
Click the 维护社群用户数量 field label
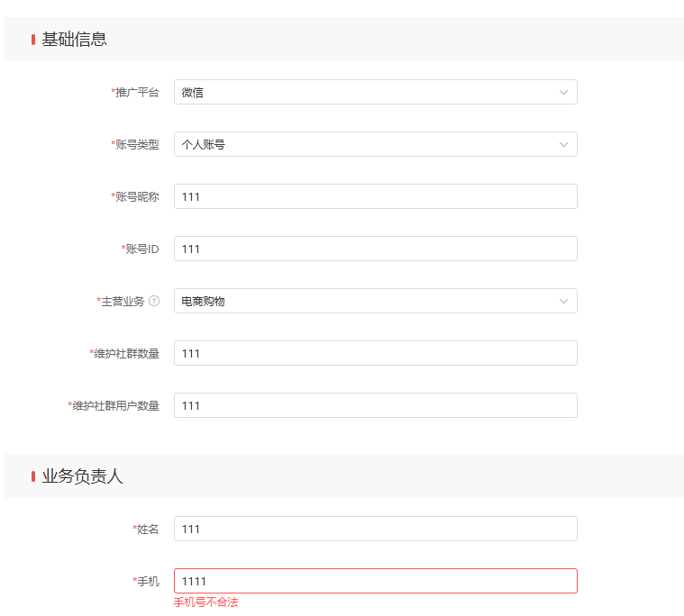114,405
